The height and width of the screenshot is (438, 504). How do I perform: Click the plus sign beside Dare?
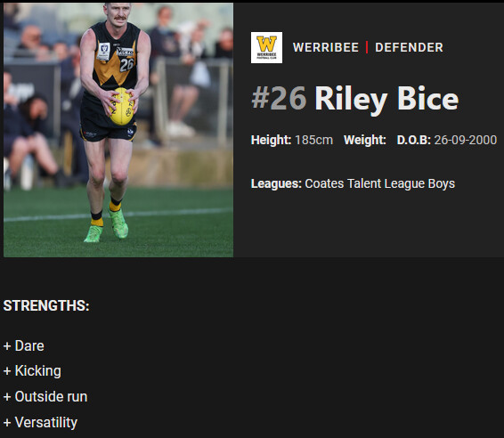(7, 346)
